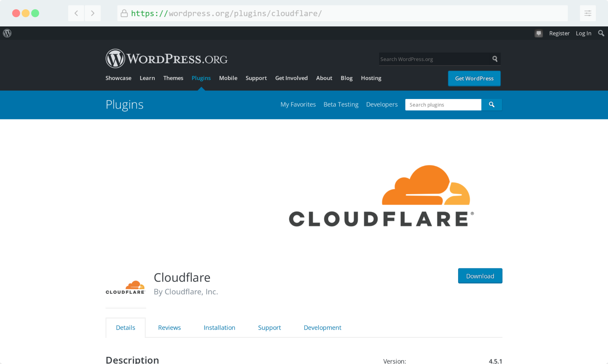Viewport: 608px width, 364px height.
Task: Click the Cloudflare plugin title text
Action: [182, 277]
